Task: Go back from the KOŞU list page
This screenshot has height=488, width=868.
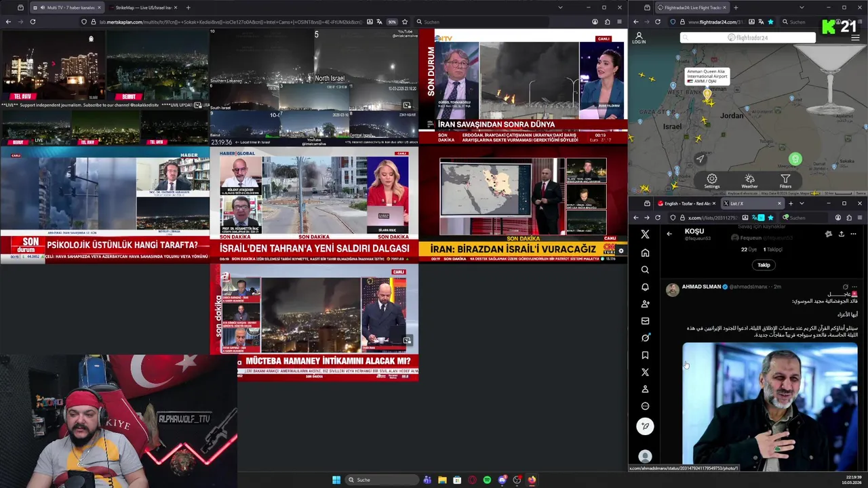Action: pos(669,234)
